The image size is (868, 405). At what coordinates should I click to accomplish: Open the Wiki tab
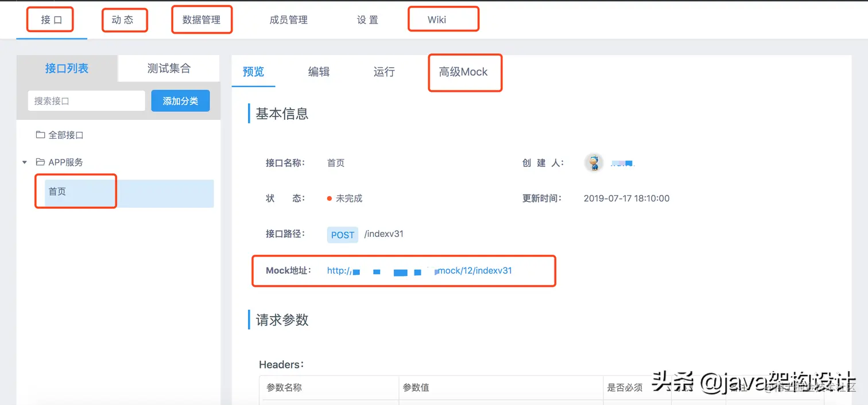437,19
